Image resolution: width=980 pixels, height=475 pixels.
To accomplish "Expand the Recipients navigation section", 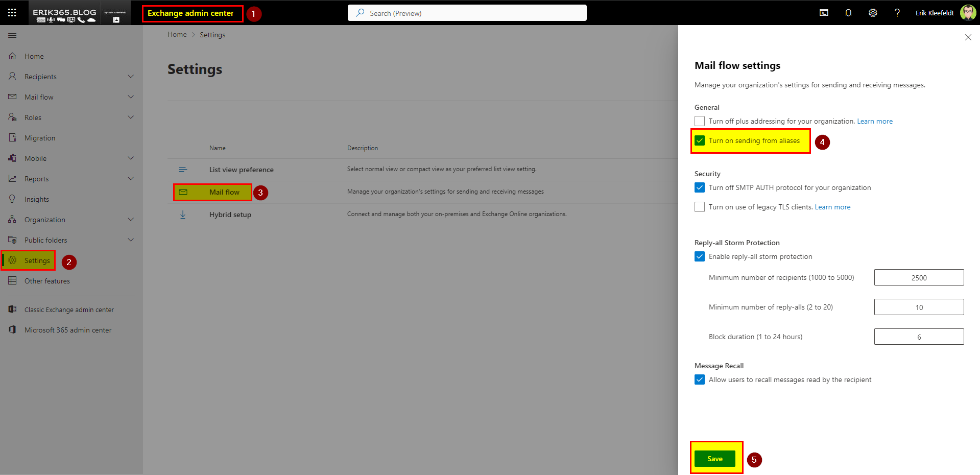I will point(131,77).
